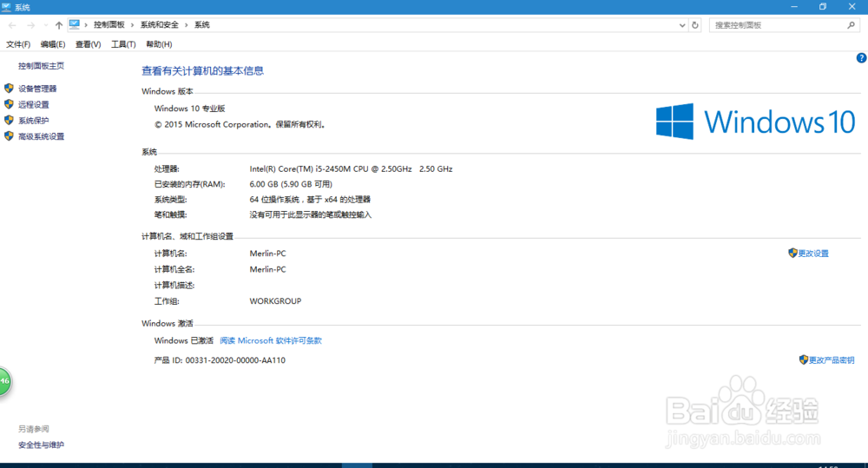Open 阅读 Microsoft 软件许可条款 link
This screenshot has height=468, width=868.
pyautogui.click(x=271, y=340)
